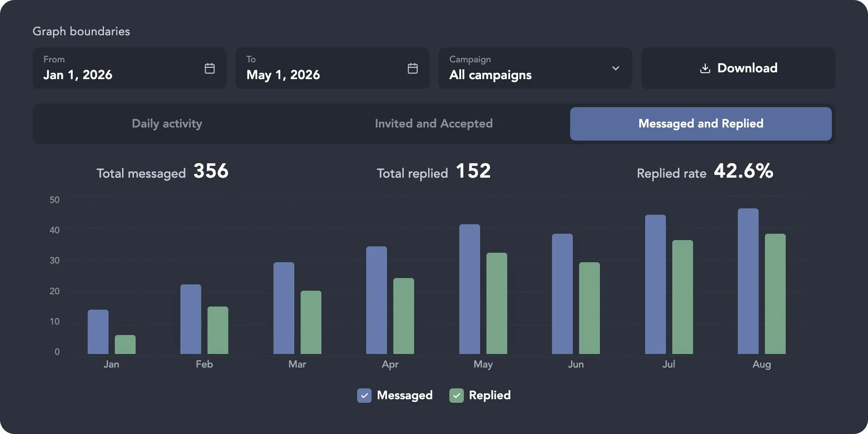Click the May messaged blue bar
The image size is (868, 434).
coord(470,289)
